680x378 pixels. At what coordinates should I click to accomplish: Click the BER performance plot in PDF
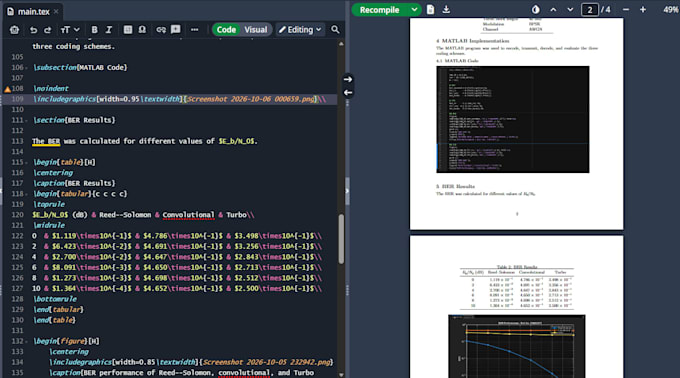[x=517, y=347]
